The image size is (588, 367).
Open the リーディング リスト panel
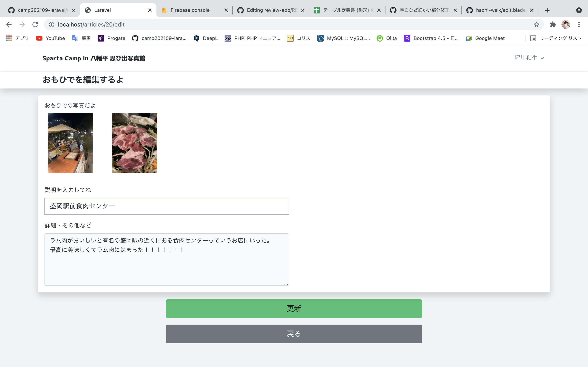tap(556, 38)
